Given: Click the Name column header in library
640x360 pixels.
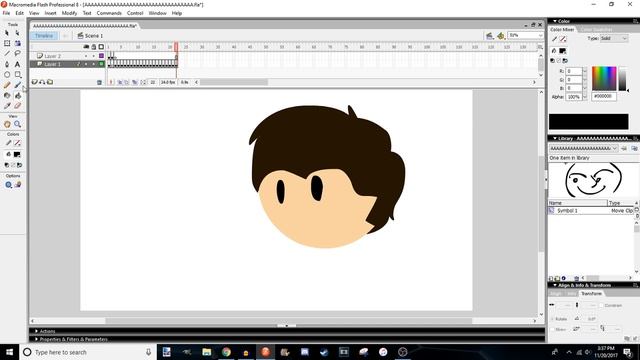Looking at the screenshot, I should [x=578, y=203].
